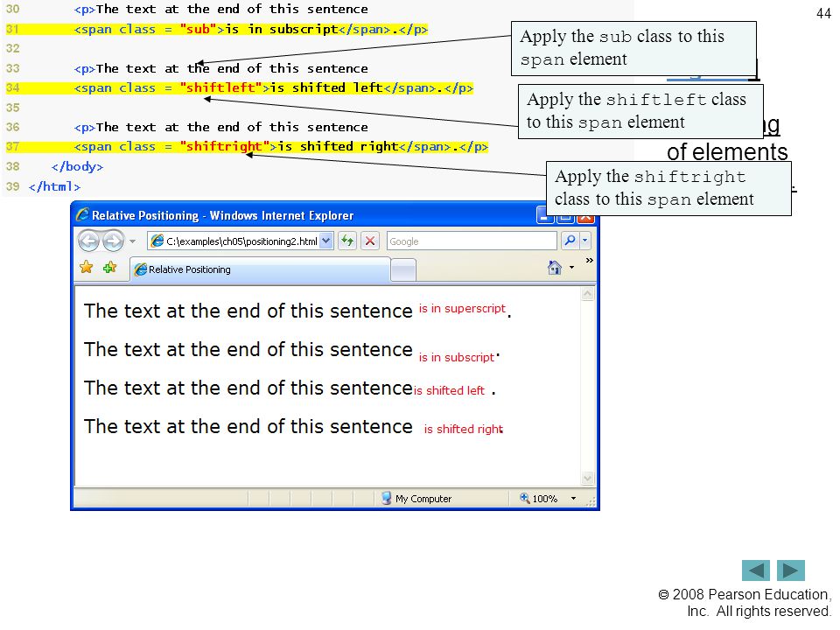This screenshot has width=840, height=630.
Task: Open a new blank tab
Action: 403,270
